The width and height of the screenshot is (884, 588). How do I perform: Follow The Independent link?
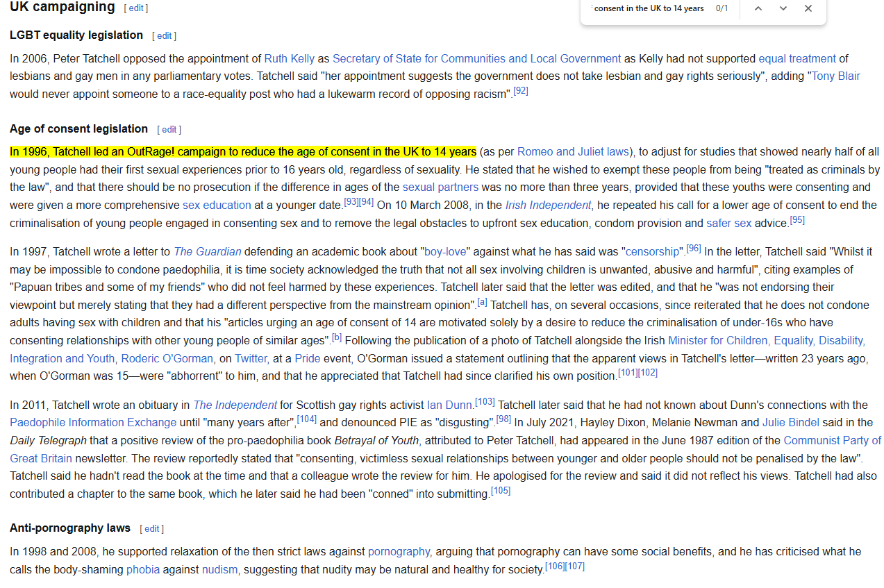coord(235,405)
